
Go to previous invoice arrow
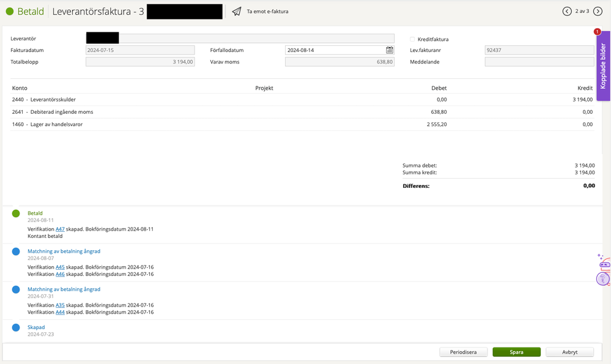(x=567, y=11)
